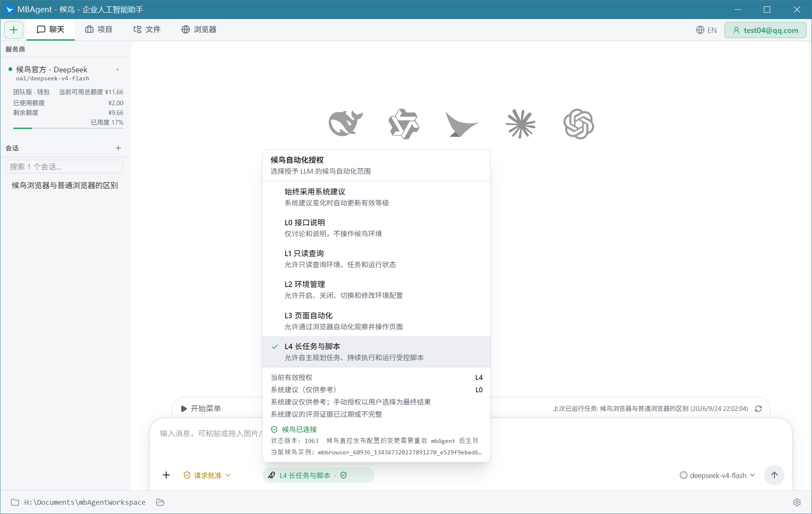Click the 状态版本: 1963 text
812x514 pixels.
(x=294, y=441)
